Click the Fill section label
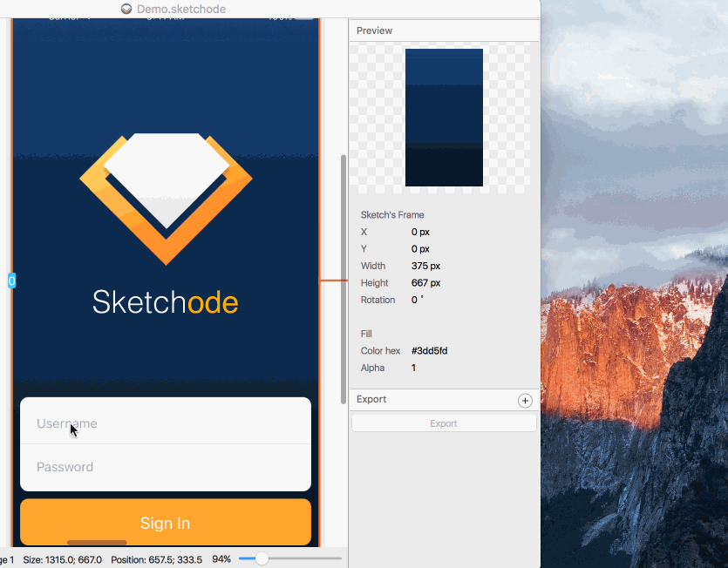Image resolution: width=728 pixels, height=568 pixels. (x=366, y=334)
